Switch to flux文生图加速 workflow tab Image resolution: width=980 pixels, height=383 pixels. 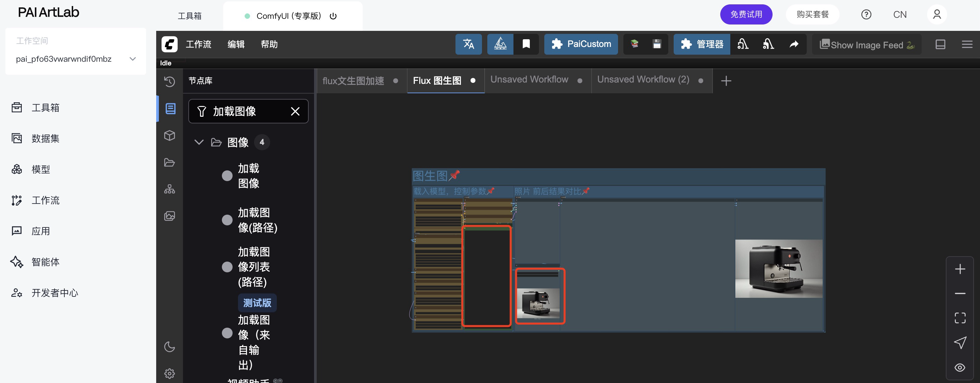click(353, 81)
